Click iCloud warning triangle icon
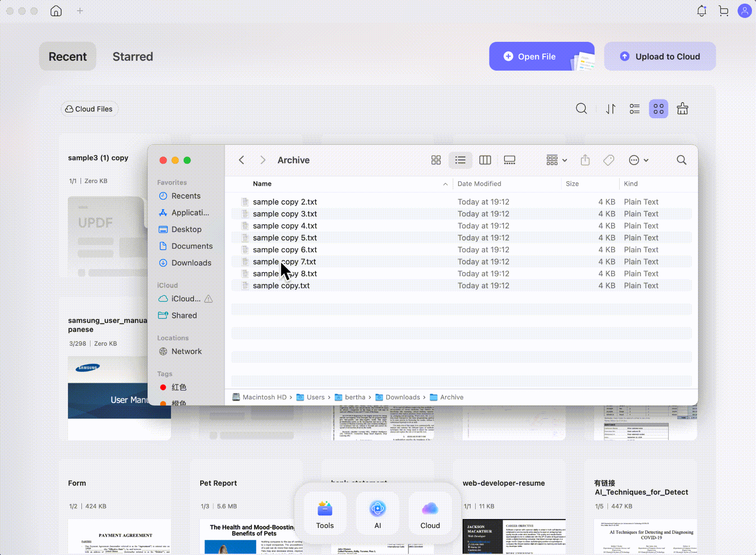The image size is (756, 555). pyautogui.click(x=208, y=299)
